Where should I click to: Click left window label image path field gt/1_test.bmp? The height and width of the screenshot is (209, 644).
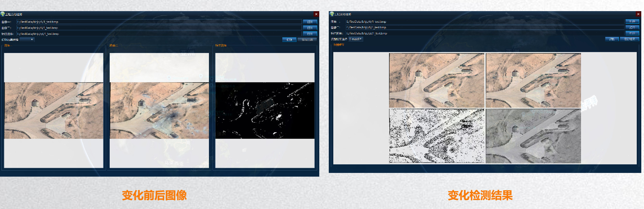tap(159, 34)
